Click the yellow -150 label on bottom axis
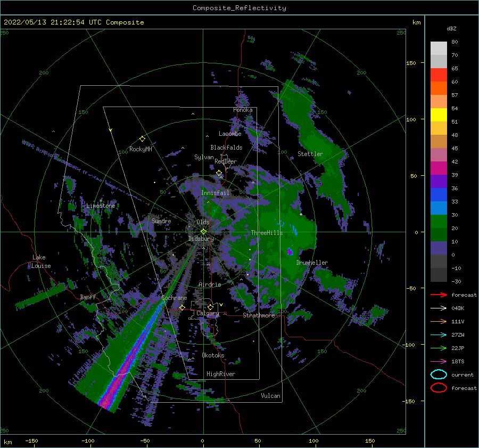This screenshot has width=479, height=448. tap(31, 441)
